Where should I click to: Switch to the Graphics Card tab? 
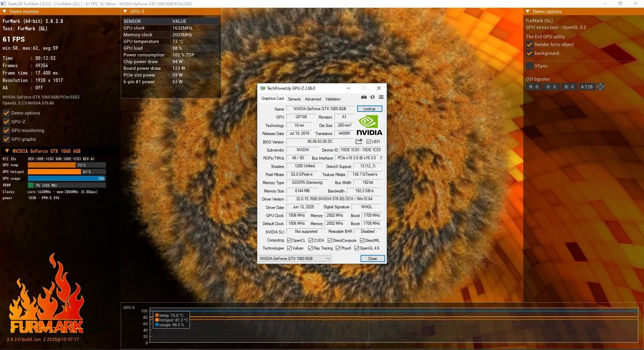pos(272,98)
